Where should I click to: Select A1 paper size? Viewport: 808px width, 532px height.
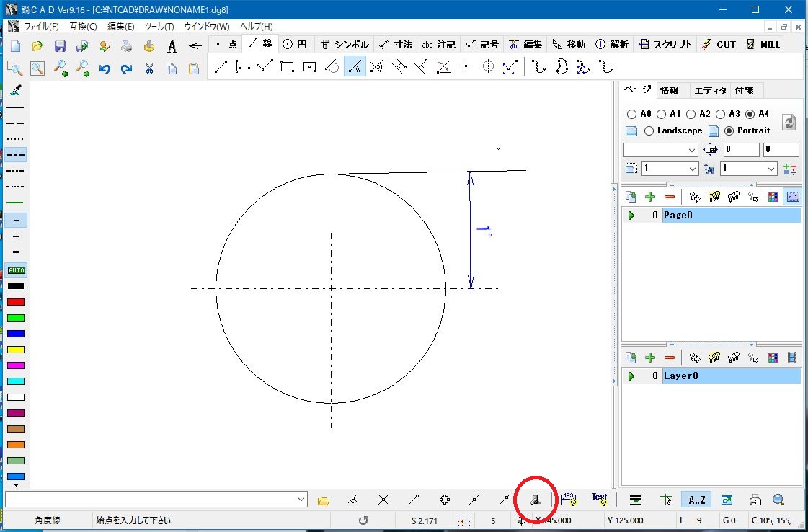669,114
